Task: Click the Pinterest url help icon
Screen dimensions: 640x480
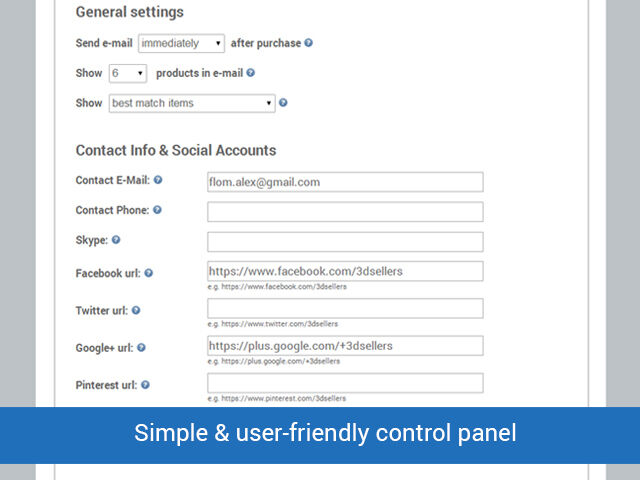Action: pyautogui.click(x=145, y=385)
